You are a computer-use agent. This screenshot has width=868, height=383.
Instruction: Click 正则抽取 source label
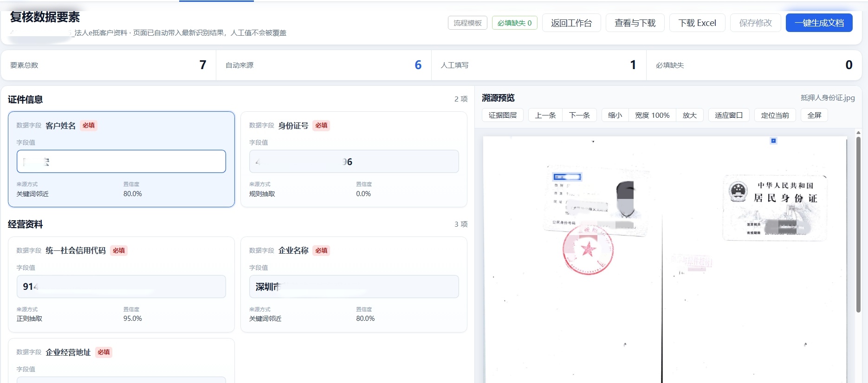click(x=29, y=319)
